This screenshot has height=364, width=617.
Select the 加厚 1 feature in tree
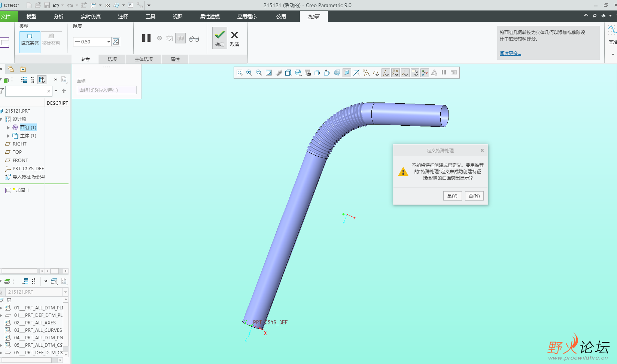coord(22,190)
